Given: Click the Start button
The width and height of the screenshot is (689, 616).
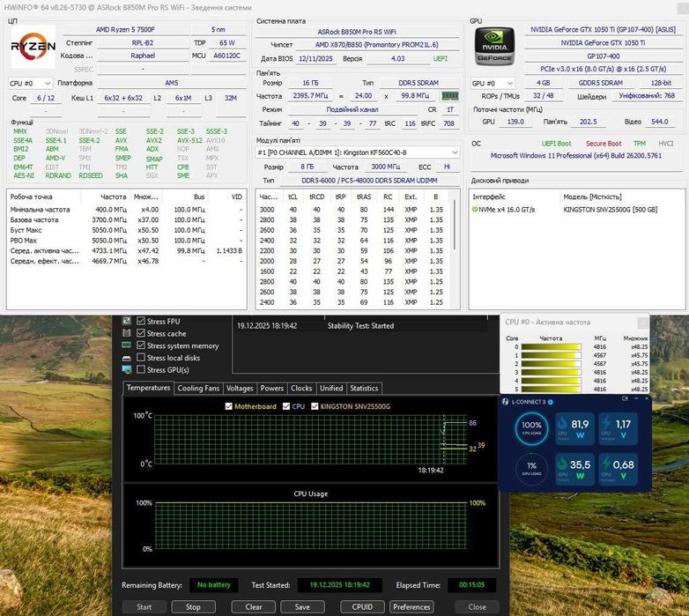Looking at the screenshot, I should coord(144,607).
